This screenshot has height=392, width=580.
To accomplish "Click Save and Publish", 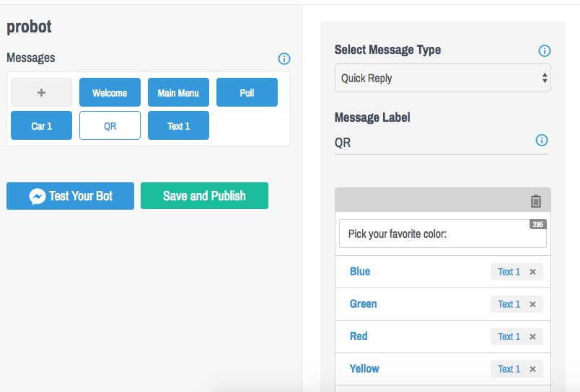I will coord(205,196).
